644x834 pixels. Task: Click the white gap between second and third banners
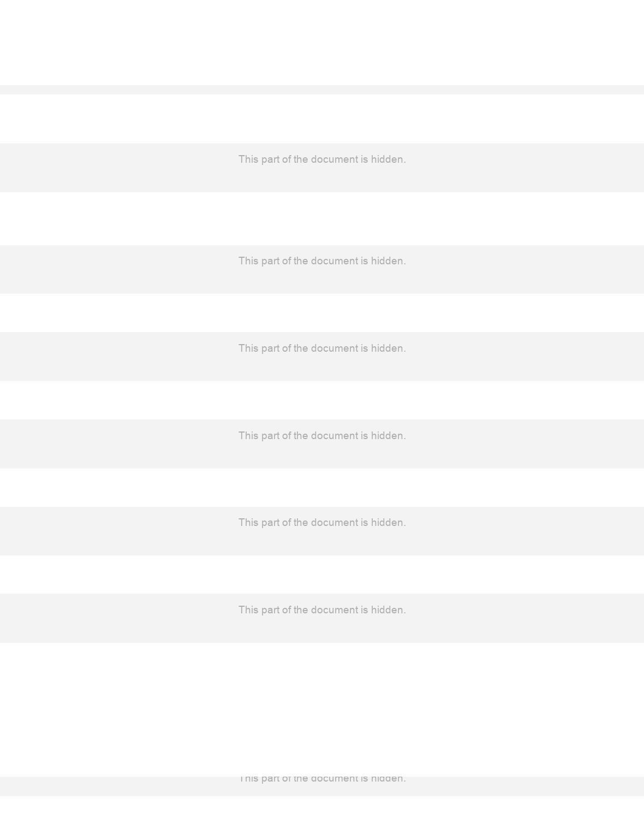coord(322,313)
